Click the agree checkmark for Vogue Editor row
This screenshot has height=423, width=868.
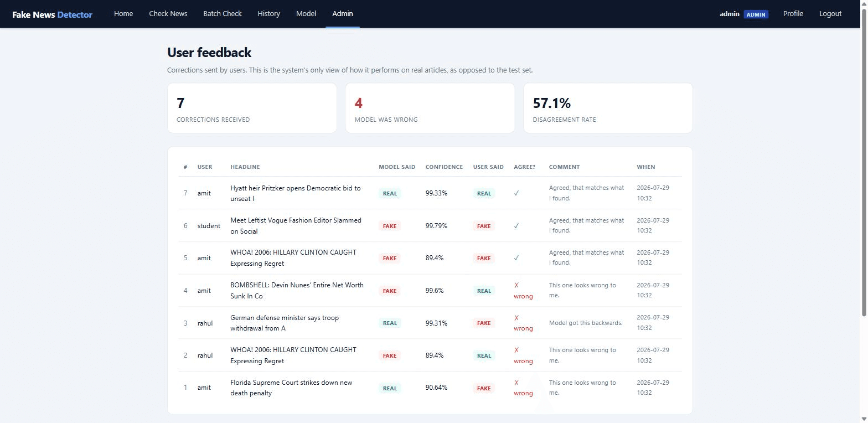coord(516,226)
